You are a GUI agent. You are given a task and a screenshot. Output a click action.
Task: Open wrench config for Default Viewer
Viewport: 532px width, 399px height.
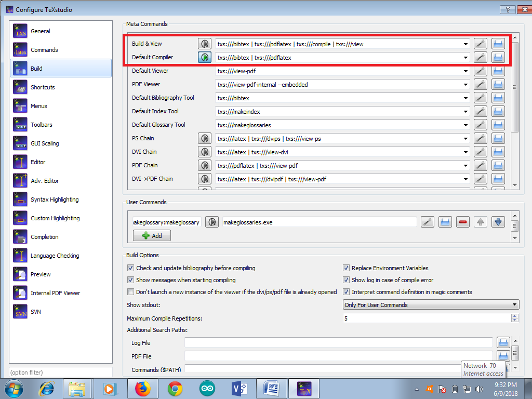click(481, 71)
